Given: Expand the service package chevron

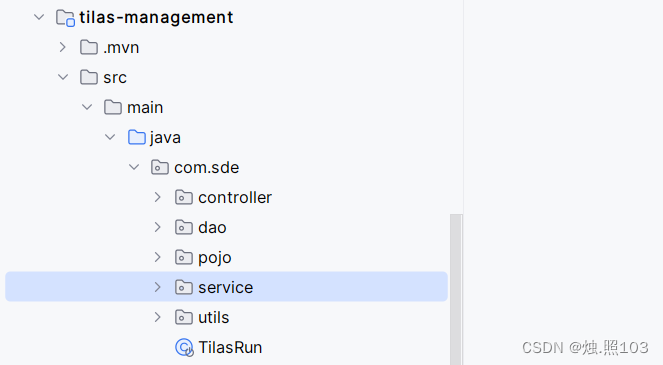Looking at the screenshot, I should 158,287.
